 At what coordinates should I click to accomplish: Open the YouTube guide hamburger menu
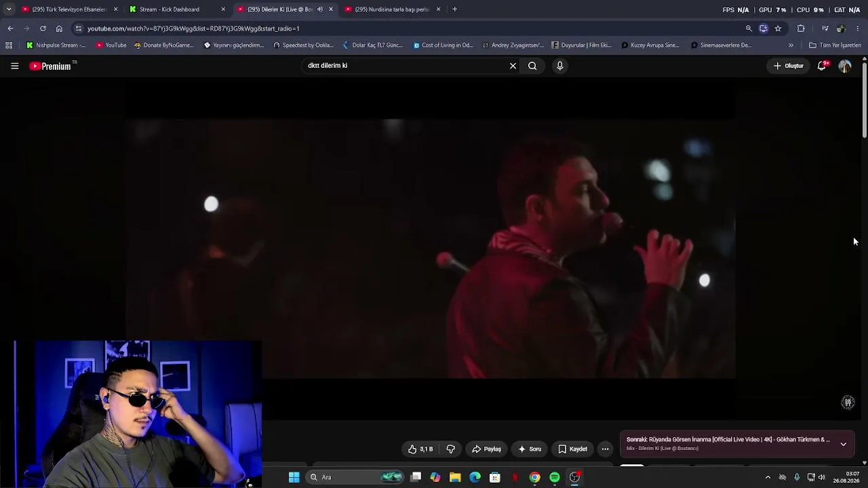[x=14, y=66]
